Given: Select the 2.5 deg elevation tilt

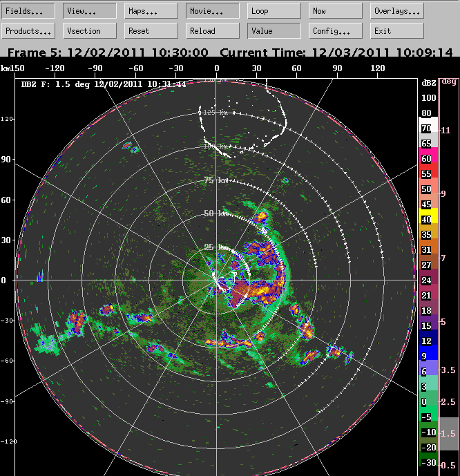Looking at the screenshot, I should click(x=448, y=402).
